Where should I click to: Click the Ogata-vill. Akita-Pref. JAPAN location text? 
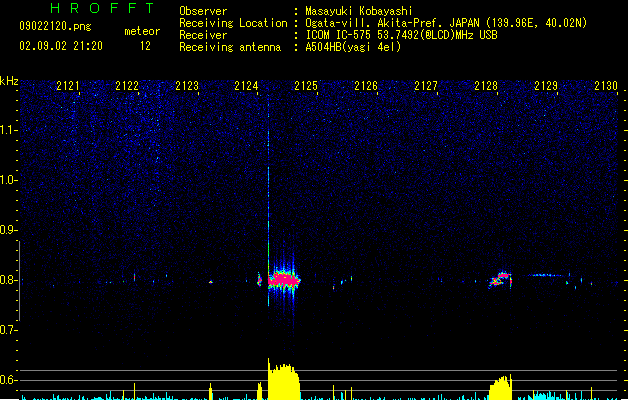(446, 23)
